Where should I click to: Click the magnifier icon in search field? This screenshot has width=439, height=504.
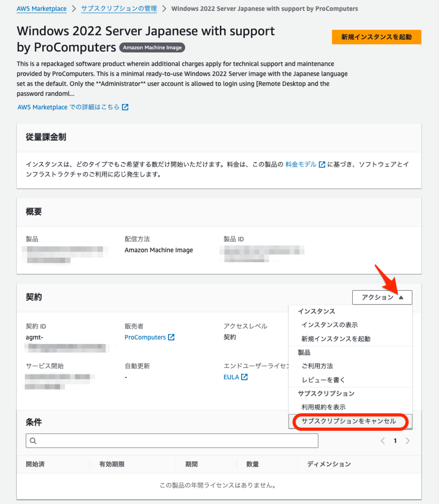point(33,441)
